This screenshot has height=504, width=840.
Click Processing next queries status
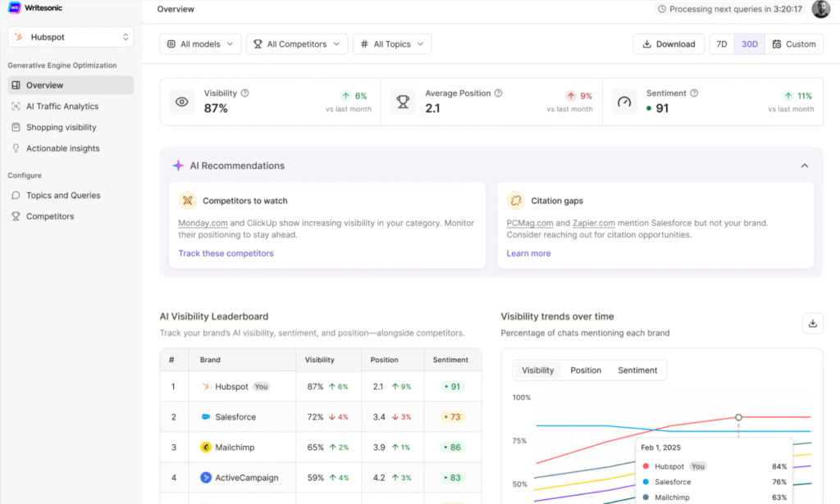click(x=730, y=9)
